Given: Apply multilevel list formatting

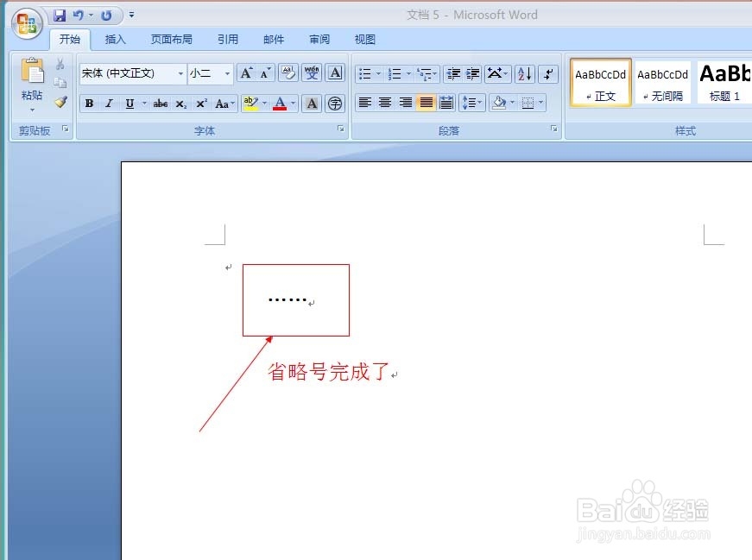Looking at the screenshot, I should tap(427, 73).
